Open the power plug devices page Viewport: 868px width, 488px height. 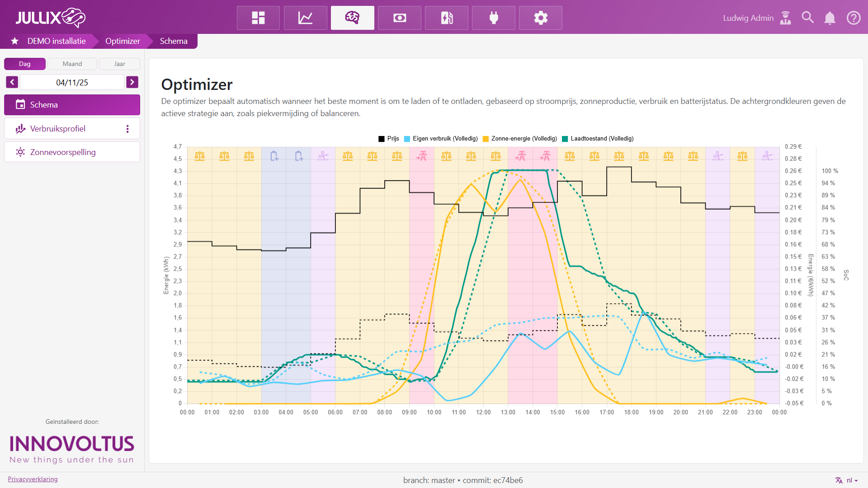point(493,18)
